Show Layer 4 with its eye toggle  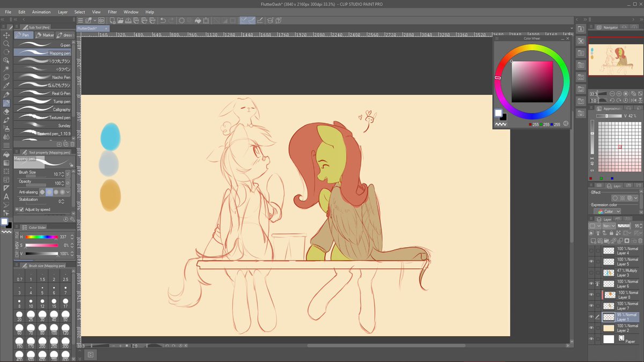(x=591, y=250)
